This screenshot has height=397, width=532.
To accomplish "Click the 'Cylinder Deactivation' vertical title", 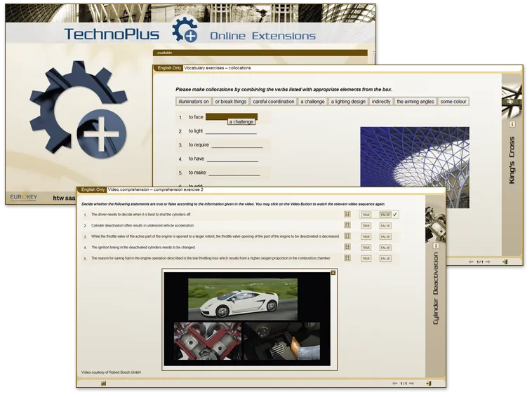I will coord(436,288).
